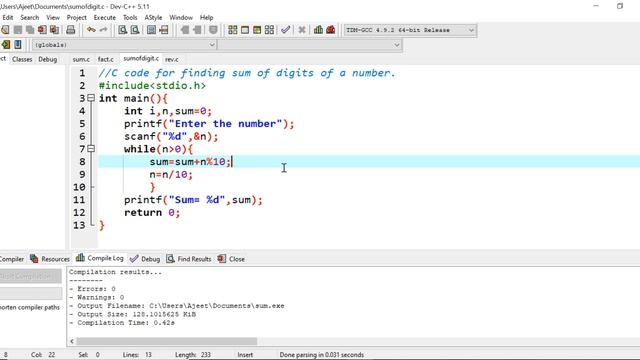Viewport: 640px width, 360px height.
Task: Click the toolbar icon left of Go to Line
Action: (x=151, y=30)
